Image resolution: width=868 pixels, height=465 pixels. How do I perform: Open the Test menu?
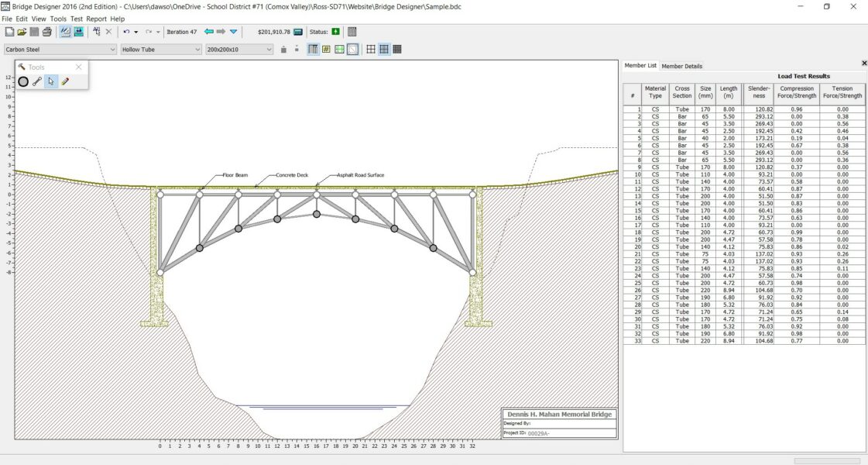coord(75,18)
